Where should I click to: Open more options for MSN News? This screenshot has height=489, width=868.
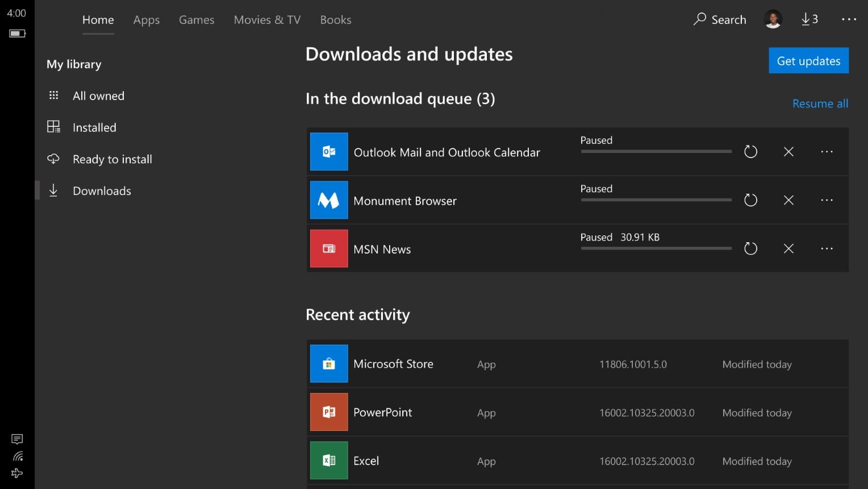coord(827,248)
